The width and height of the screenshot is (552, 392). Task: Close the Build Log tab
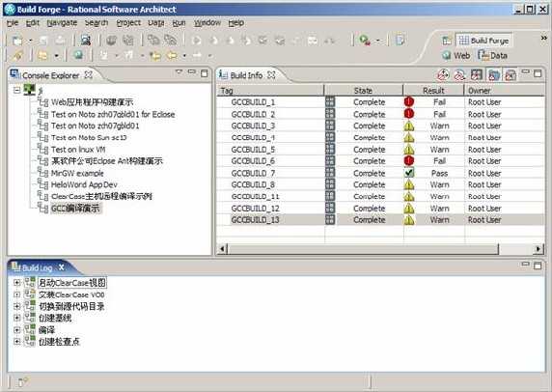pyautogui.click(x=61, y=267)
